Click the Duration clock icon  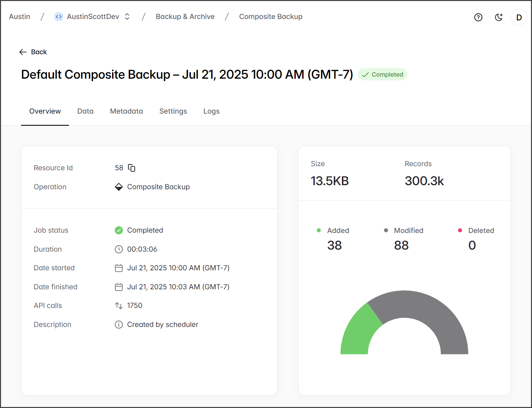pos(118,249)
